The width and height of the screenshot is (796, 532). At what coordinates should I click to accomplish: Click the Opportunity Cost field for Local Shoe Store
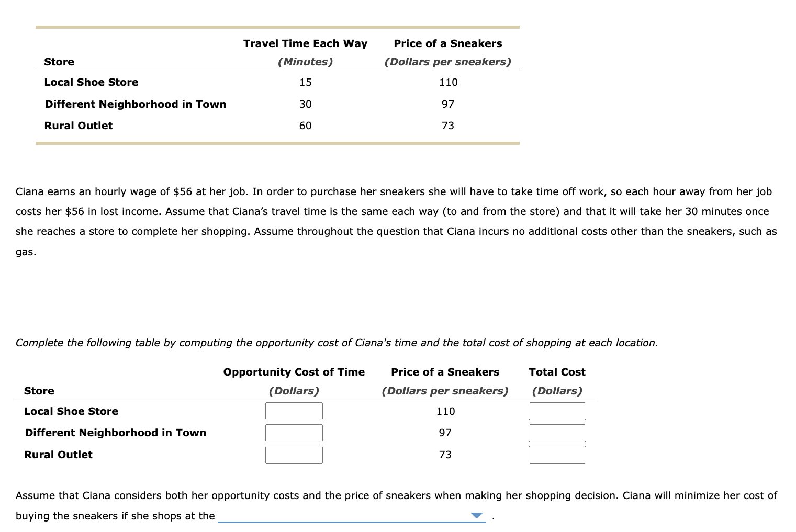(294, 411)
